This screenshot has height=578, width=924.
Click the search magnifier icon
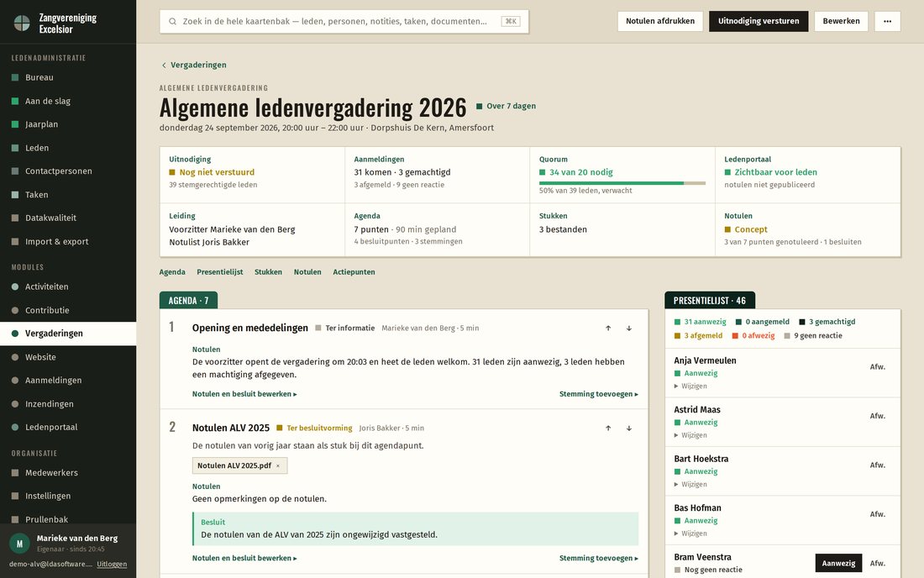(173, 21)
